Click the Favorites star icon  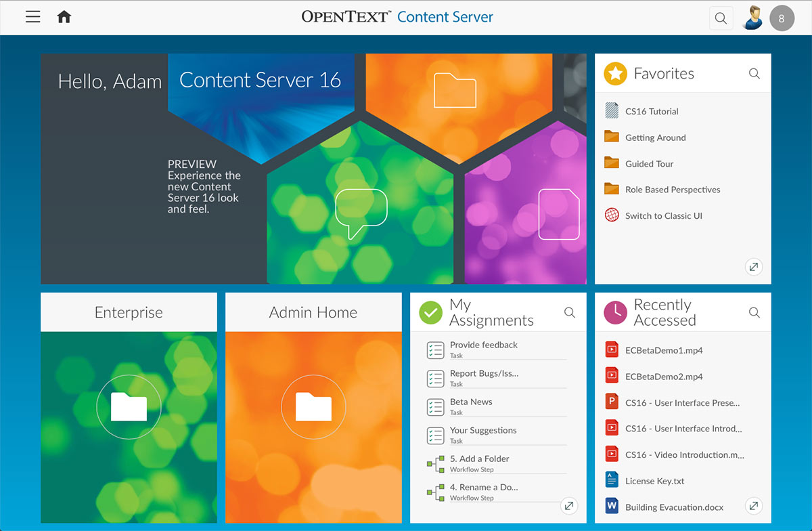pyautogui.click(x=616, y=74)
